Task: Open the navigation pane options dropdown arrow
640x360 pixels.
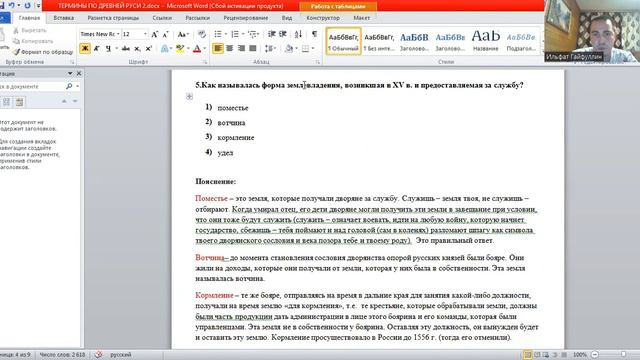Action: (70, 73)
